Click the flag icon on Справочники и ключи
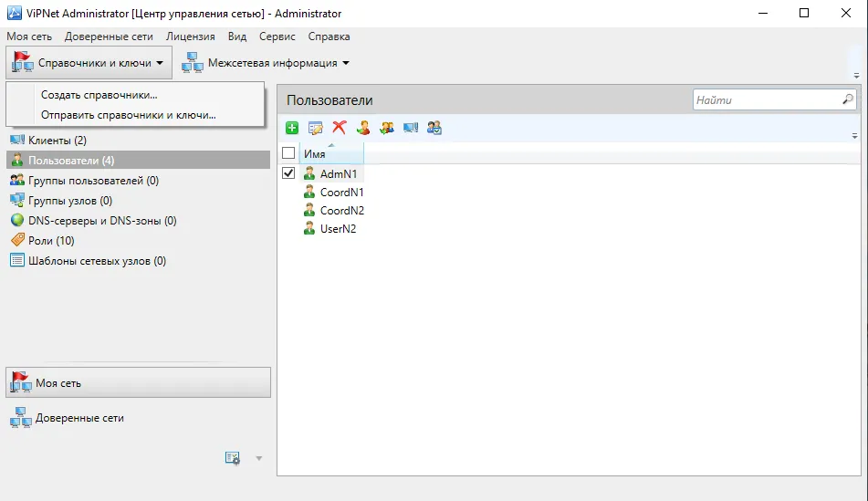The height and width of the screenshot is (501, 868). [x=23, y=62]
